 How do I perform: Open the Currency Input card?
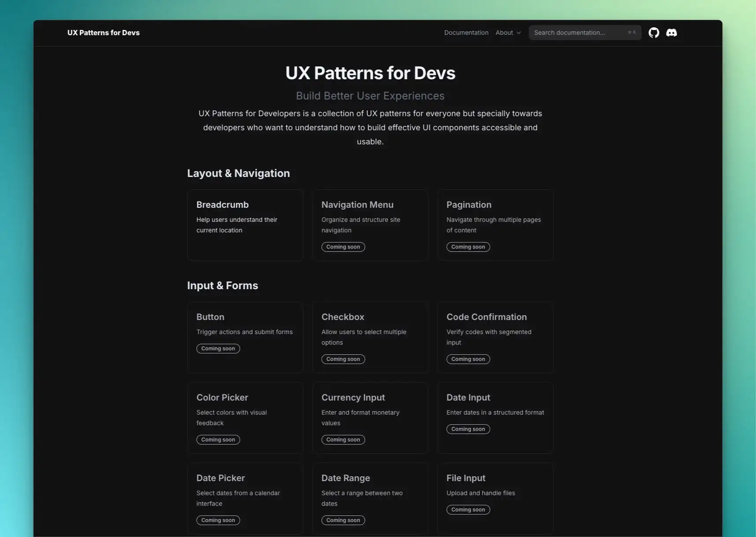370,417
